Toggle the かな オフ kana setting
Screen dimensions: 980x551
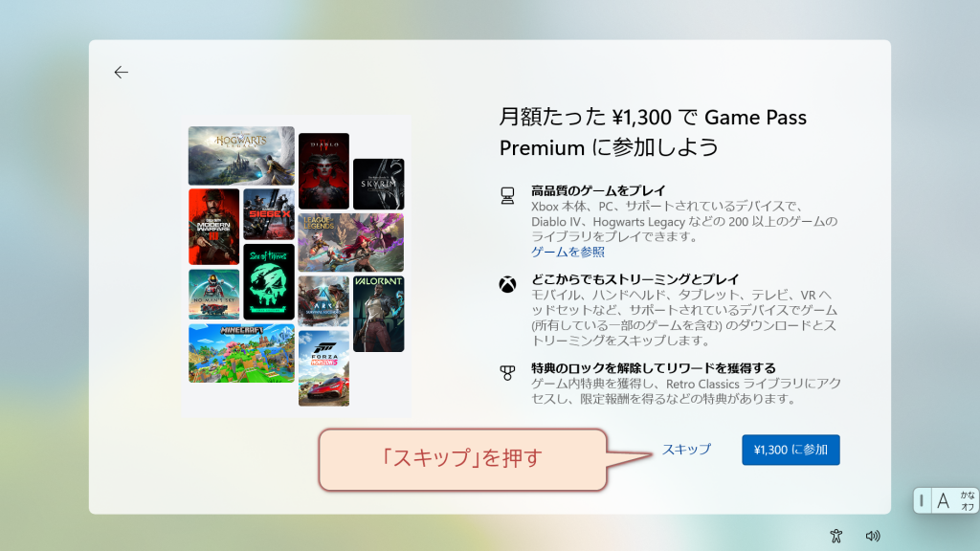(968, 500)
